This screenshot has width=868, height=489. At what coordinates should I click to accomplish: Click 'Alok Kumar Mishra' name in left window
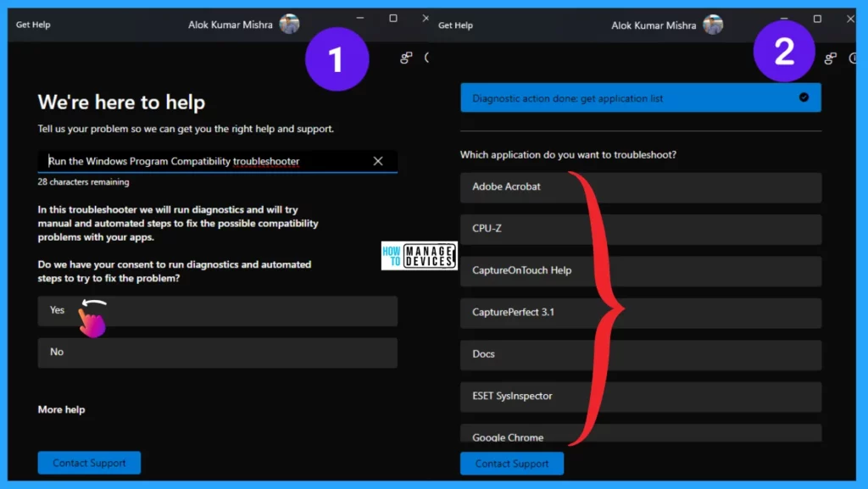click(231, 25)
